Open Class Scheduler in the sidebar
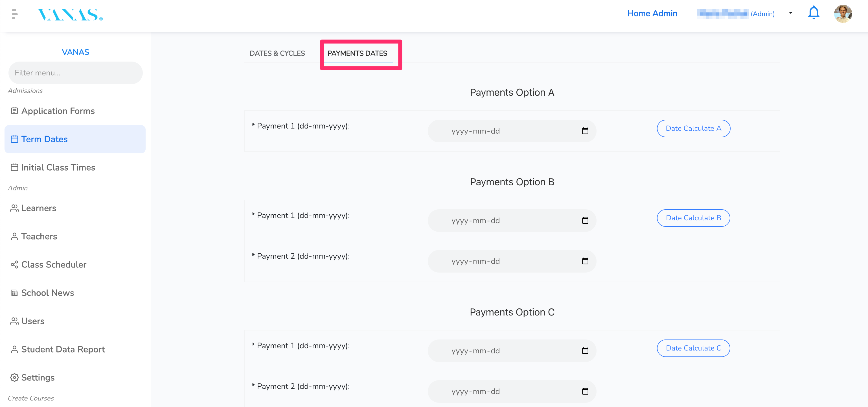The image size is (868, 407). tap(54, 265)
